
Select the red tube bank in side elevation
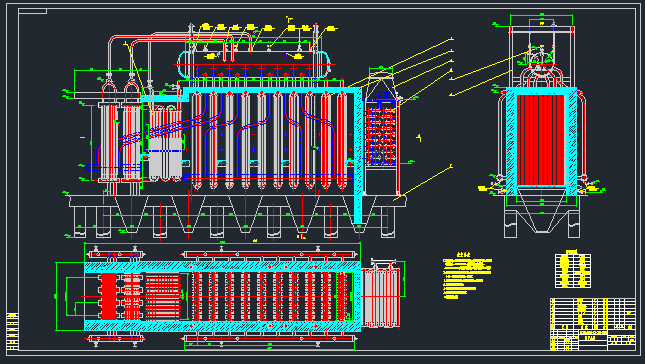coord(541,140)
